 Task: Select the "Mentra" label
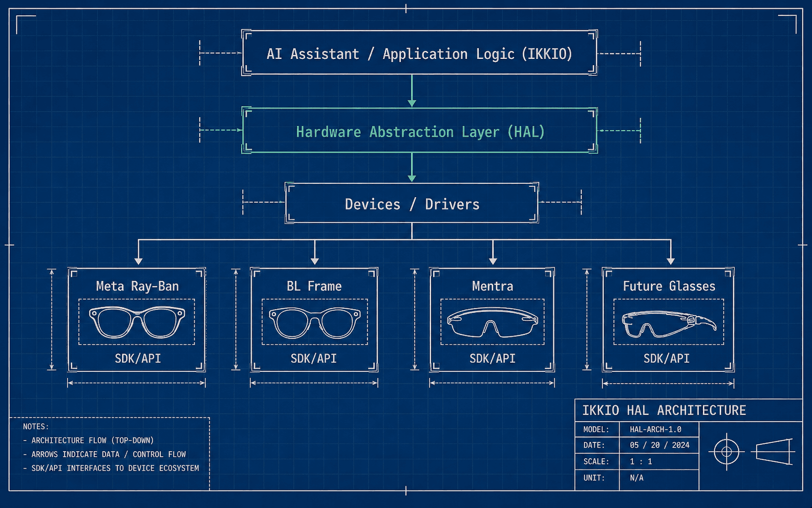[x=493, y=286]
